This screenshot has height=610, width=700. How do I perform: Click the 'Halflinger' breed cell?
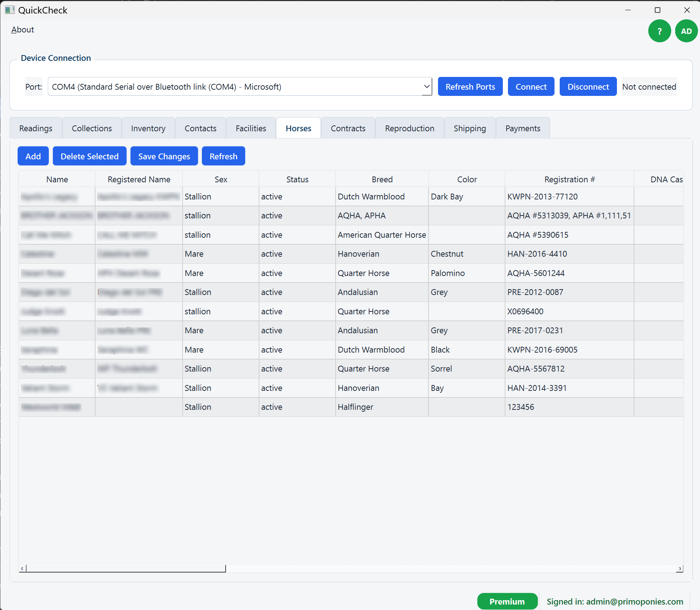tap(382, 407)
